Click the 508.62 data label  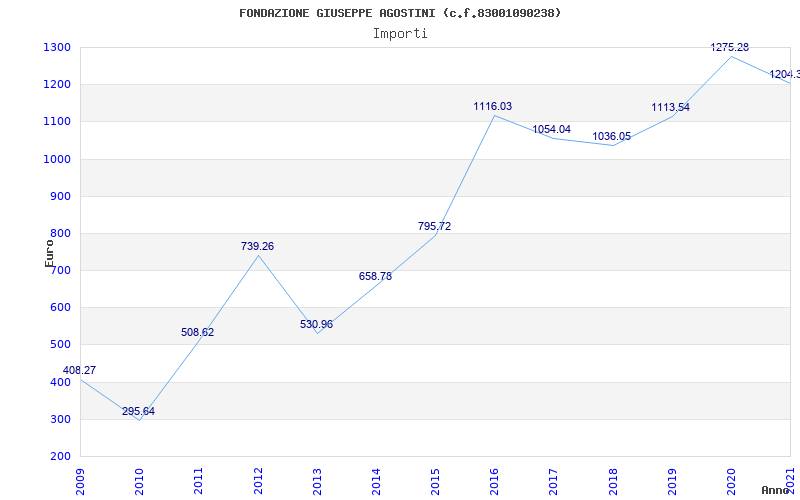click(197, 332)
